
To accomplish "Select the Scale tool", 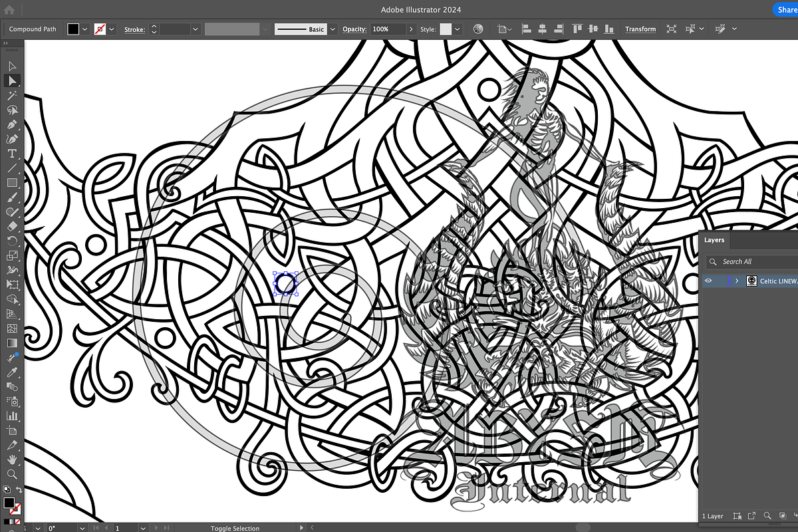I will pos(12,255).
